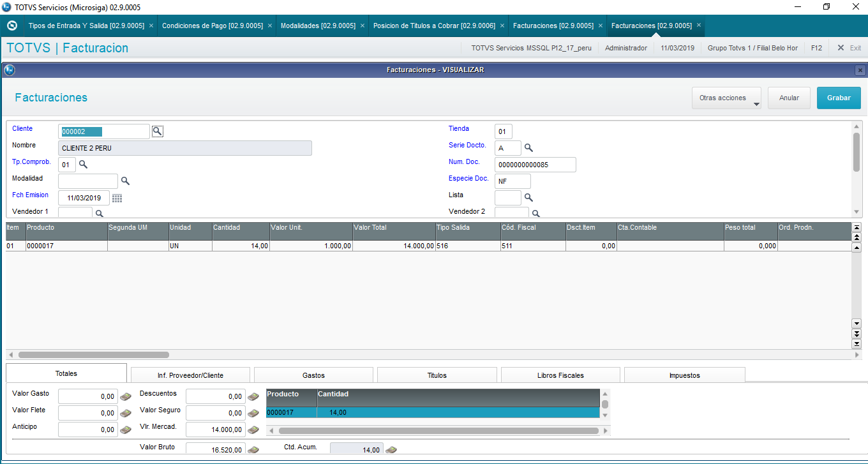Open the Tp.Comprob. lookup magnifier
This screenshot has height=464, width=868.
(84, 165)
